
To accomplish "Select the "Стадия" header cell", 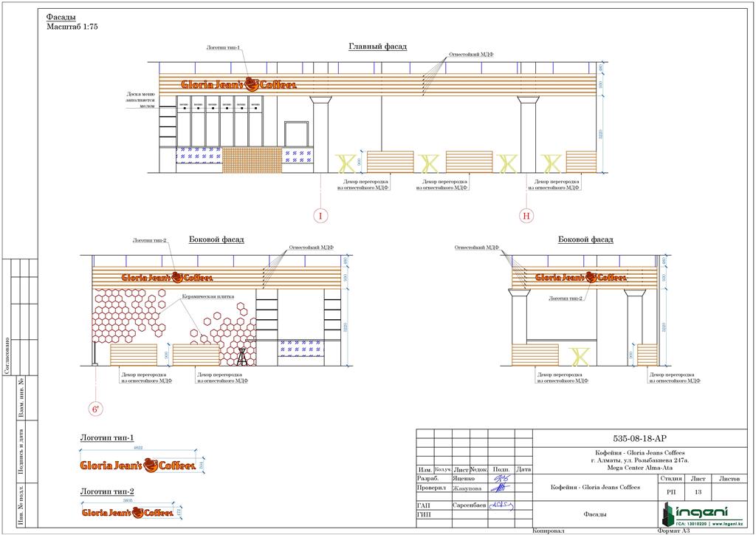I will click(671, 479).
